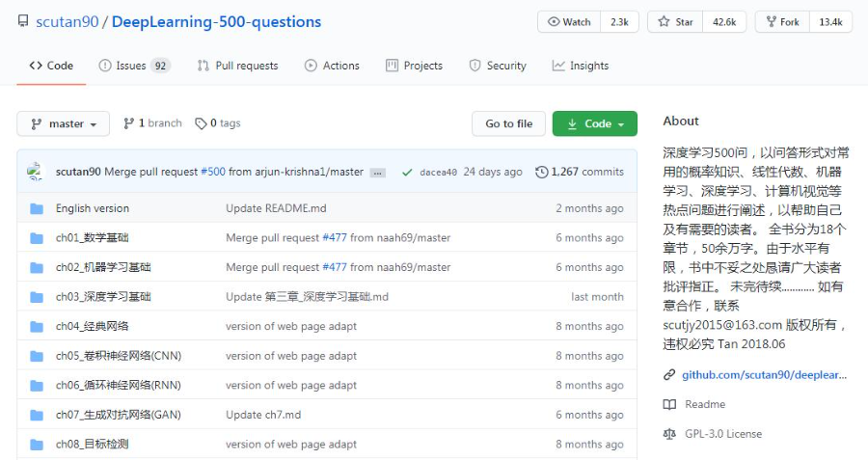The image size is (868, 460).
Task: Open the Actions tab
Action: pos(332,66)
